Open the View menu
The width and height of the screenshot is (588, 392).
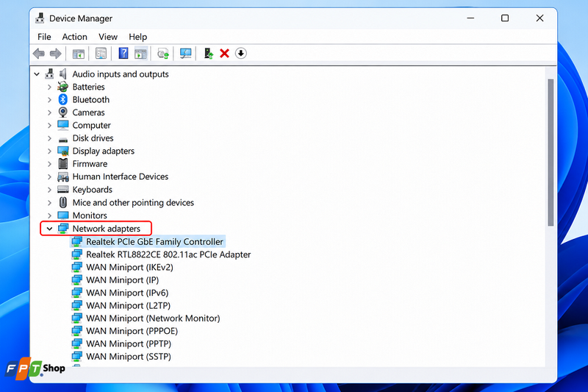click(x=108, y=37)
